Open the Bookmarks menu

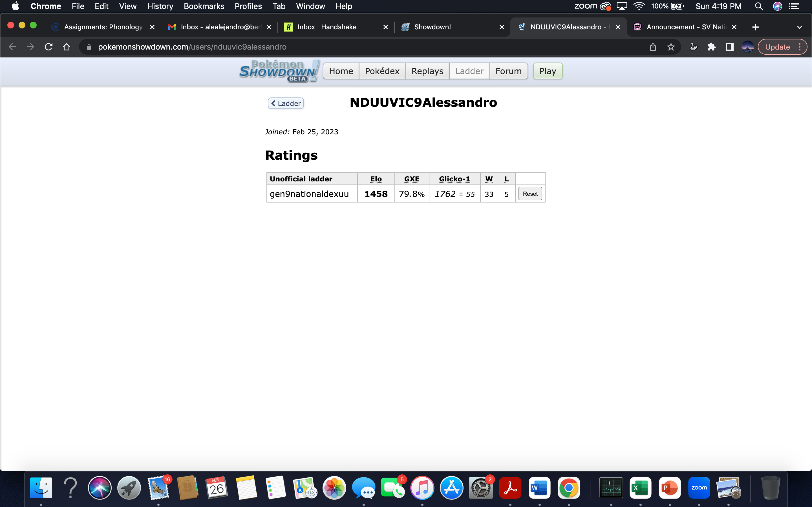coord(204,6)
